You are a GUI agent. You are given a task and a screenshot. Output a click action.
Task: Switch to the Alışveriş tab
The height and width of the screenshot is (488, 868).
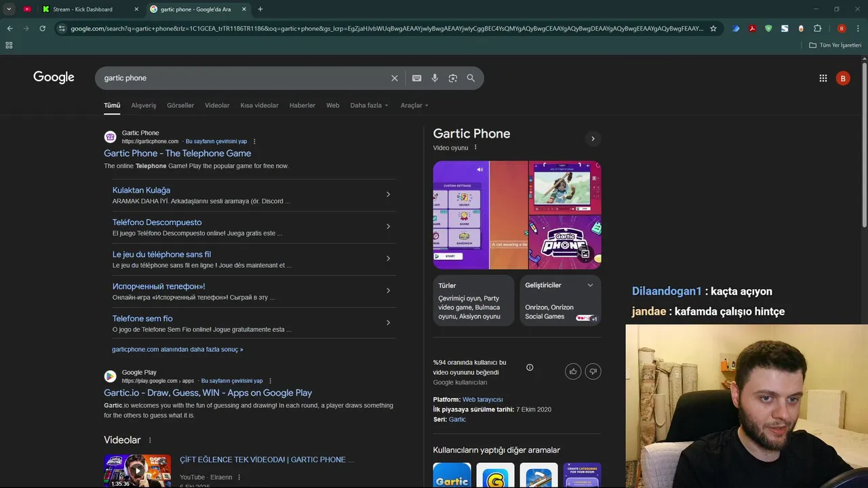(144, 105)
